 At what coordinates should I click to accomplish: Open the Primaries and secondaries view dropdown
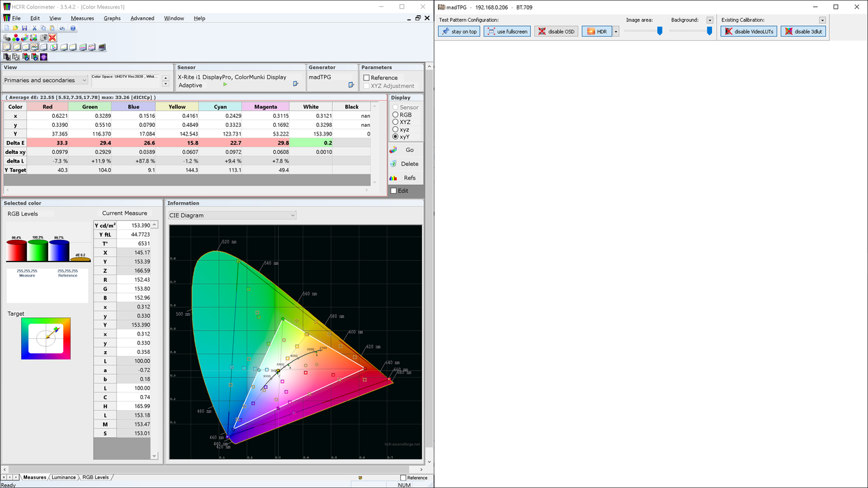[x=45, y=80]
